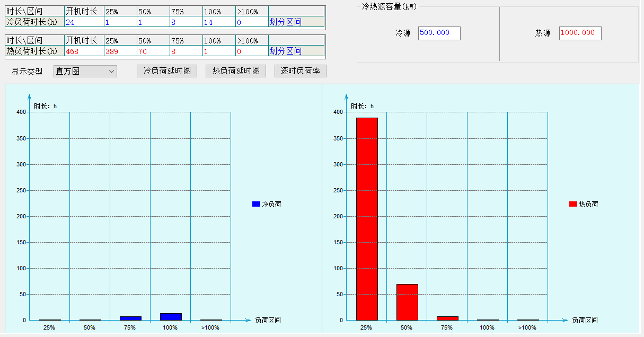This screenshot has width=644, height=337.
Task: Click the red 热负荷 legend swatch
Action: click(x=573, y=204)
